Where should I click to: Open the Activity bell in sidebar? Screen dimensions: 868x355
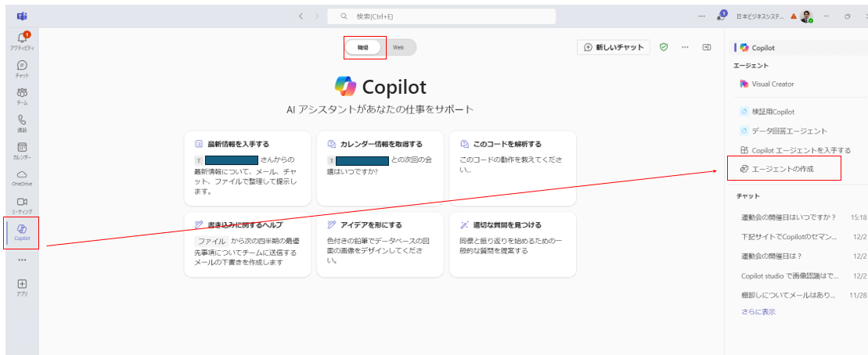click(x=22, y=41)
